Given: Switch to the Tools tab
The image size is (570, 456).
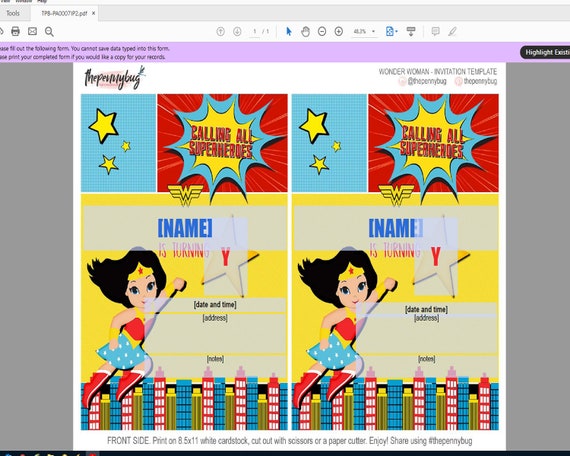Looking at the screenshot, I should tap(13, 13).
